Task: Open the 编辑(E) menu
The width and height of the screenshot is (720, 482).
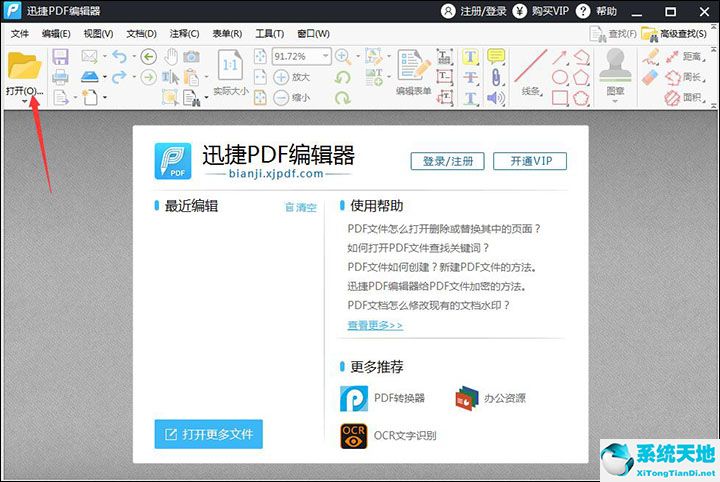Action: (x=56, y=34)
